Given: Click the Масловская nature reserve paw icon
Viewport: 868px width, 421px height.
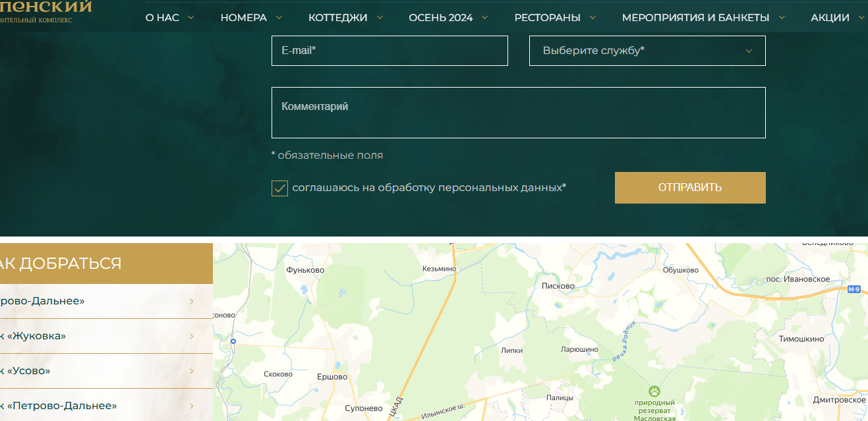Looking at the screenshot, I should [x=654, y=391].
